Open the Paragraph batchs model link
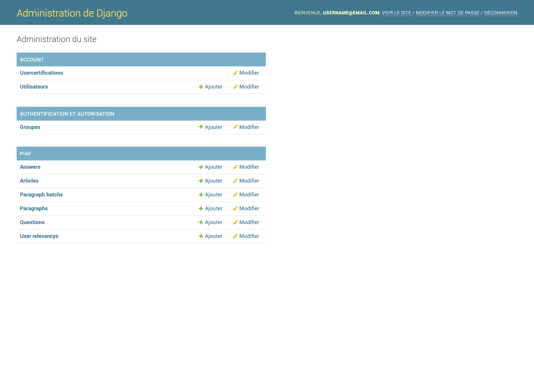This screenshot has width=534, height=392. [41, 195]
